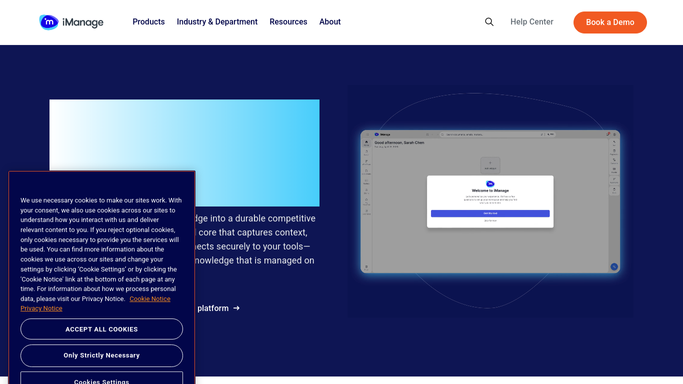
Task: Open the Privacy Notice link
Action: (x=41, y=308)
